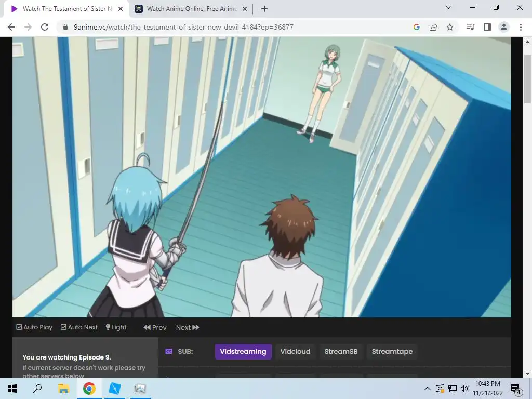The width and height of the screenshot is (532, 399).
Task: Open the taskbar clock and date
Action: click(487, 389)
